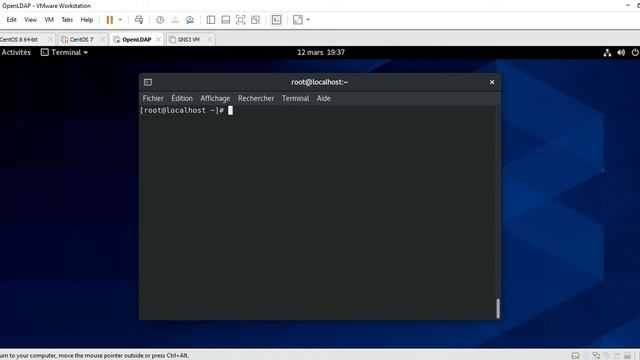
Task: Close the root@localhost terminal window
Action: (x=492, y=82)
